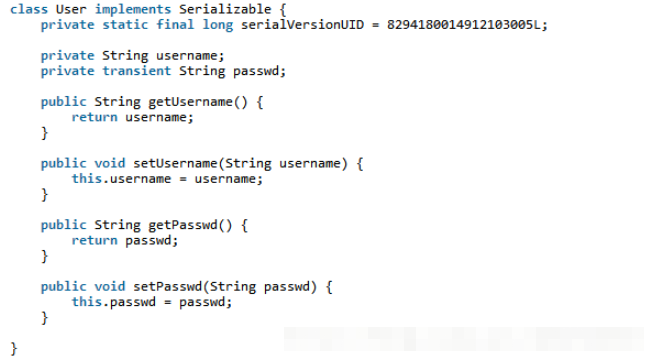Image resolution: width=648 pixels, height=362 pixels.
Task: Click the setUsername method name
Action: (x=175, y=164)
